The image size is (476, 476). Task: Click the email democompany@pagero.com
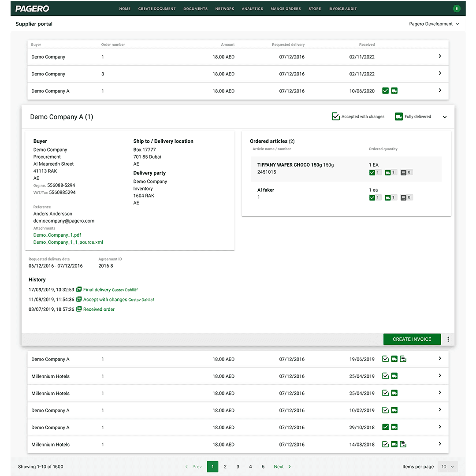click(x=64, y=221)
